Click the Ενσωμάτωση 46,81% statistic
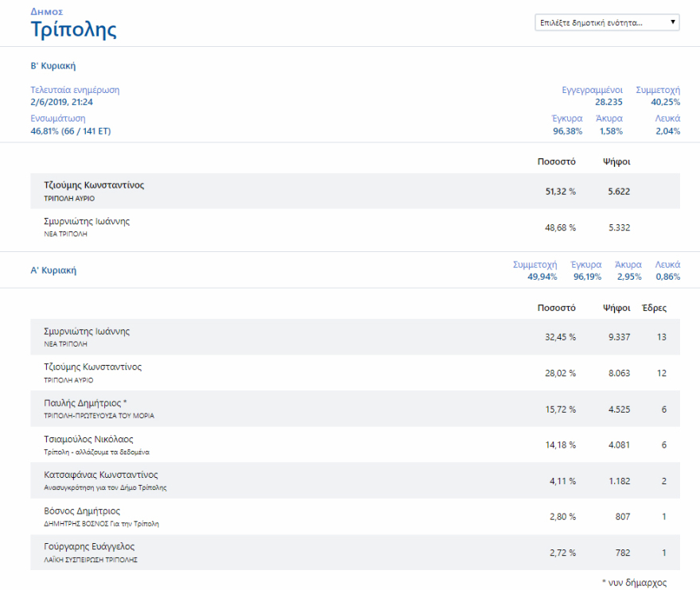This screenshot has width=700, height=590. pos(70,130)
